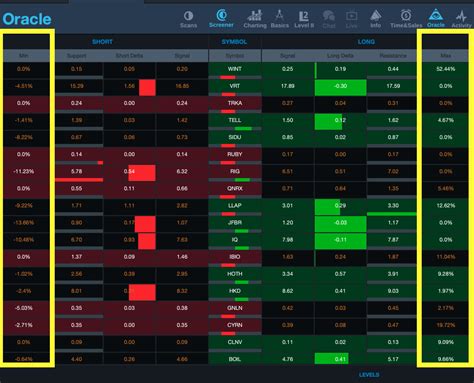Open the Activity pulse icon

462,19
